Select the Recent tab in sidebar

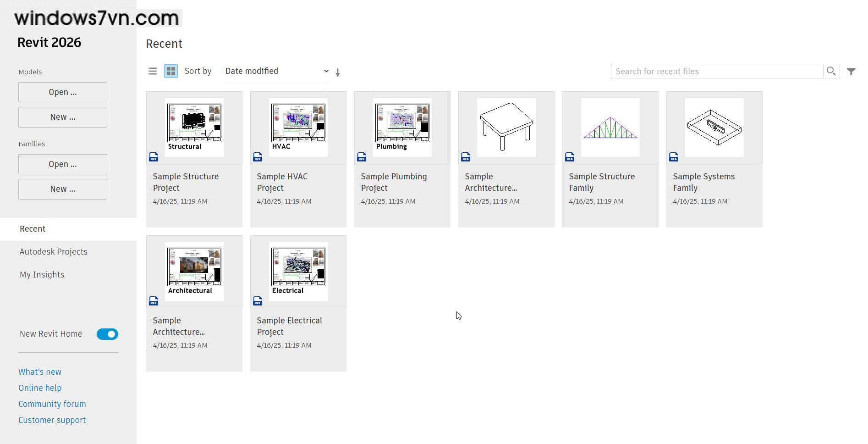tap(33, 229)
